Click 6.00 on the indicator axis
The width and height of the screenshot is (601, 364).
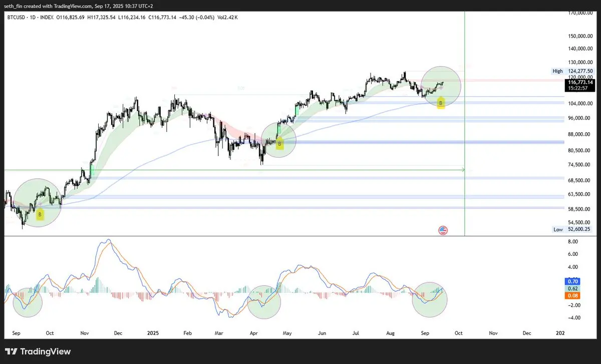573,254
